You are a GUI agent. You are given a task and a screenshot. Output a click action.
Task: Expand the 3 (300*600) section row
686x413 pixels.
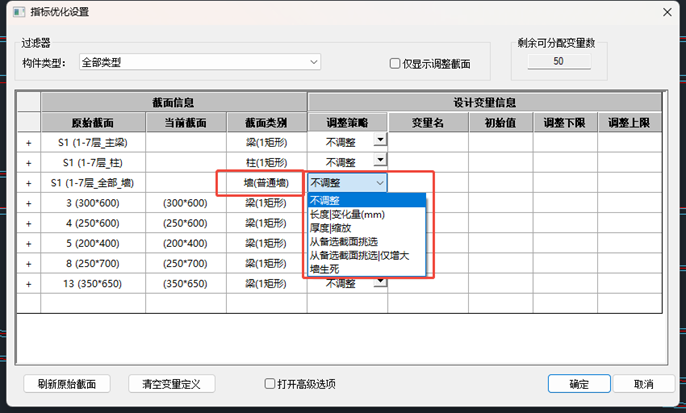(x=28, y=203)
